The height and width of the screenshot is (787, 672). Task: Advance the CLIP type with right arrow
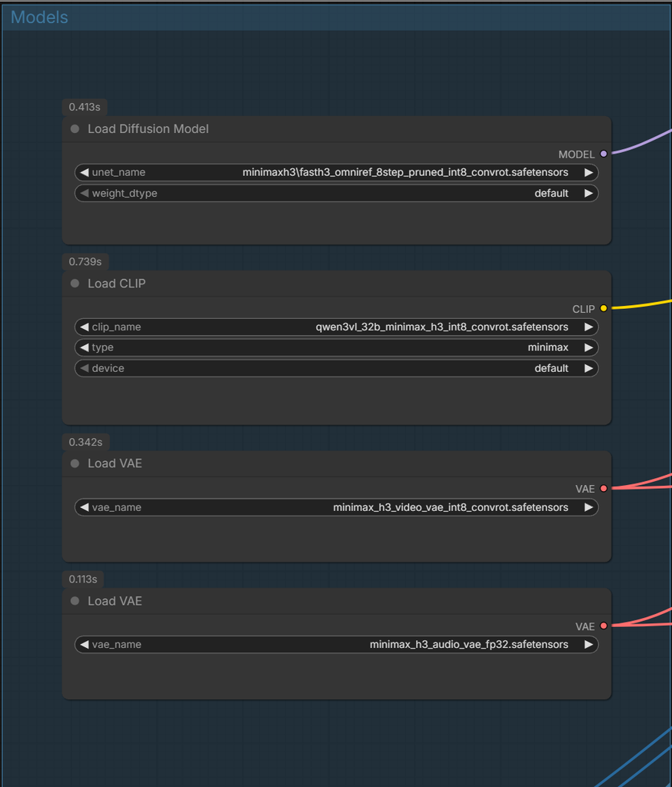[x=589, y=347]
